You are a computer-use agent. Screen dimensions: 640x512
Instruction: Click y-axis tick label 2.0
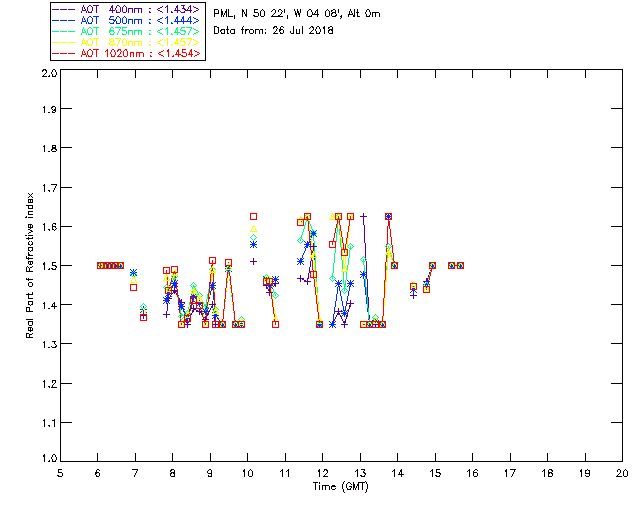pos(48,73)
